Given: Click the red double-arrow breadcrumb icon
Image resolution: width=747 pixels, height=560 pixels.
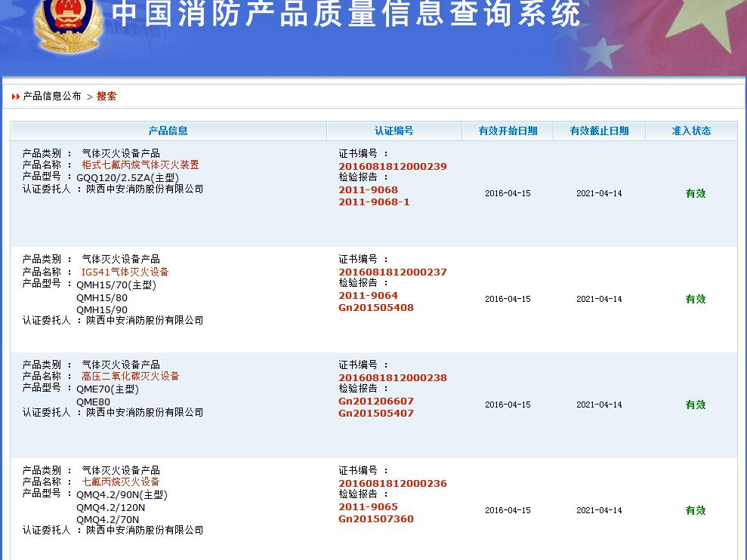Looking at the screenshot, I should coord(16,97).
